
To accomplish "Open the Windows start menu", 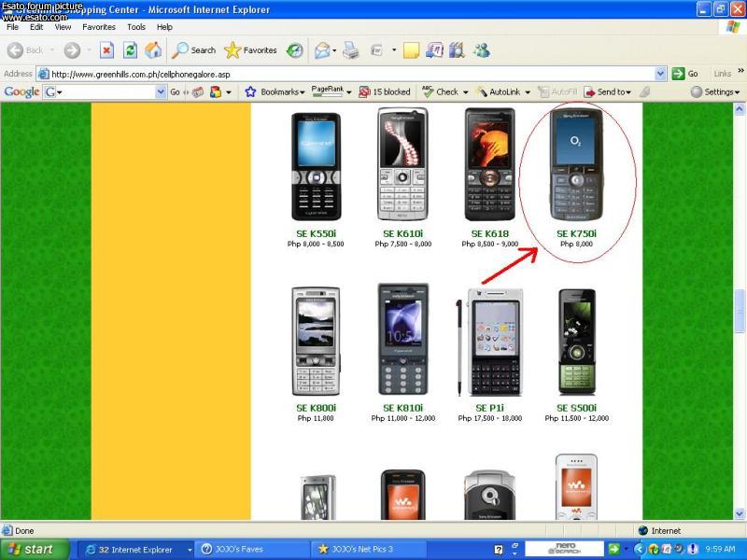I will (x=35, y=550).
